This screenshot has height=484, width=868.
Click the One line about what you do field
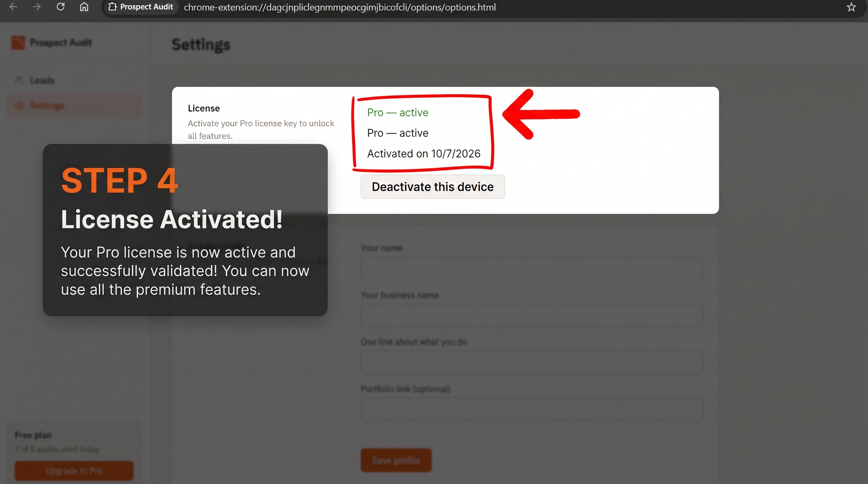point(532,363)
